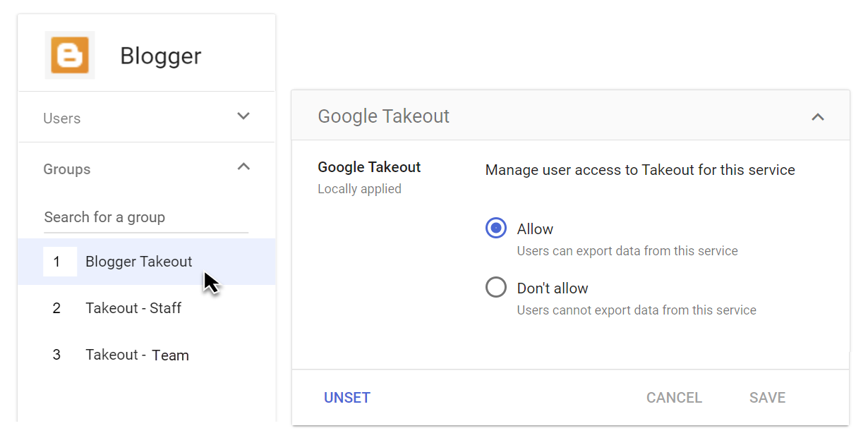Image resolution: width=868 pixels, height=445 pixels.
Task: Collapse the Groups section chevron
Action: [243, 167]
